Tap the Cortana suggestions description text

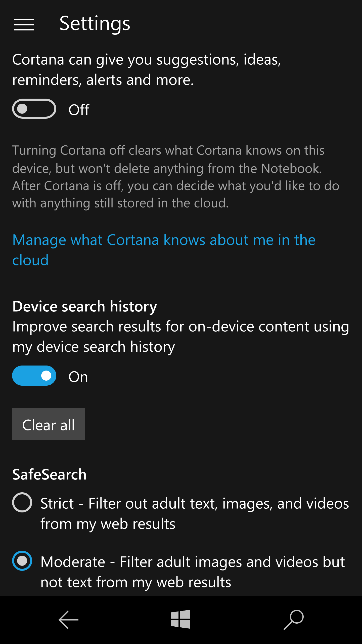coord(146,70)
